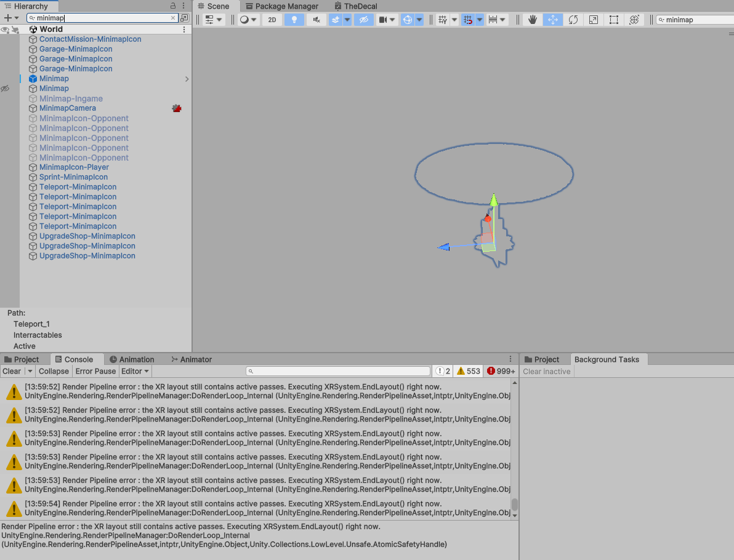The width and height of the screenshot is (734, 560).
Task: Toggle scene audio mute icon
Action: pyautogui.click(x=316, y=19)
